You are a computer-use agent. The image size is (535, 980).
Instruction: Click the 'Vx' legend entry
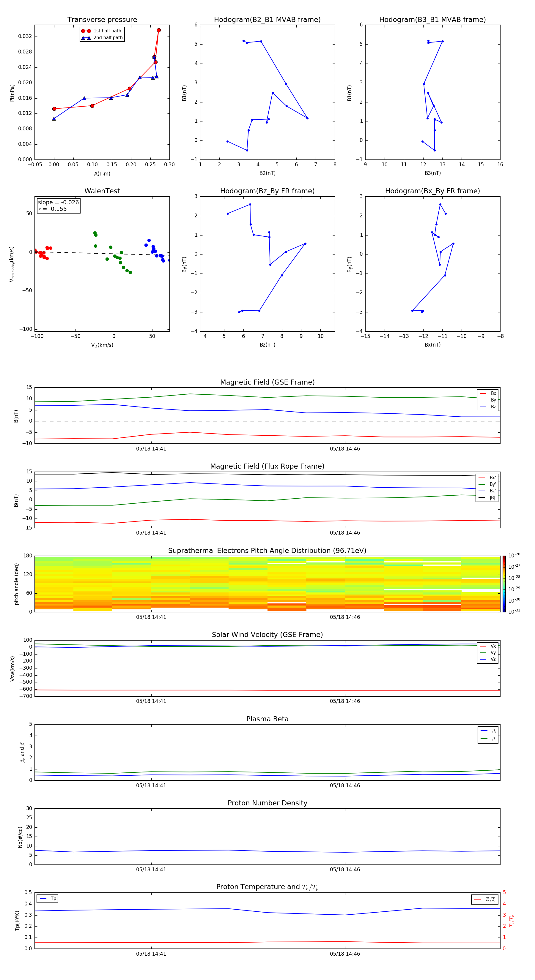(x=488, y=646)
